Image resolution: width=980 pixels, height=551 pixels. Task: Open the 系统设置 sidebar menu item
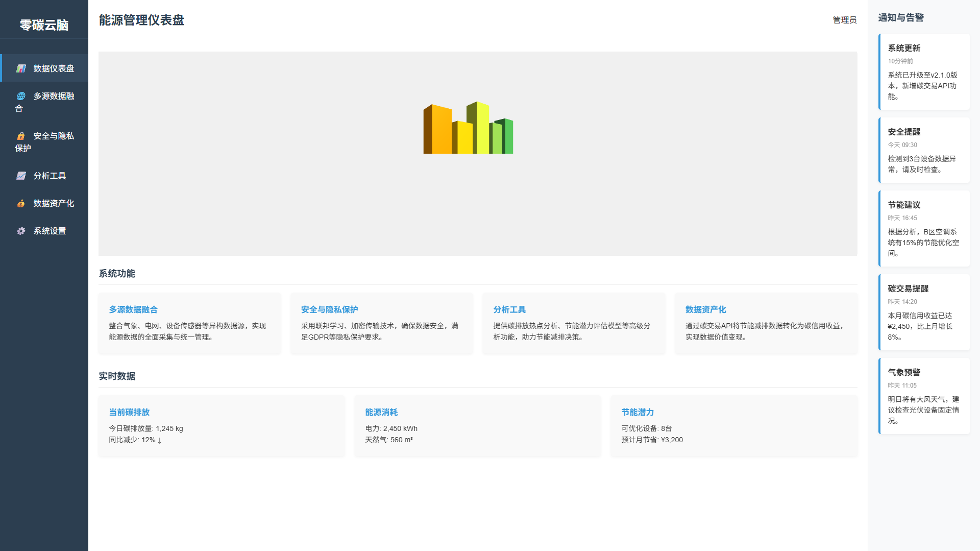click(x=50, y=231)
